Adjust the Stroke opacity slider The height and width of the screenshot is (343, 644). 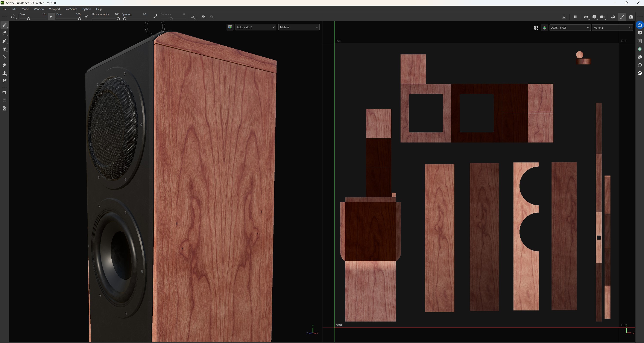tap(105, 19)
